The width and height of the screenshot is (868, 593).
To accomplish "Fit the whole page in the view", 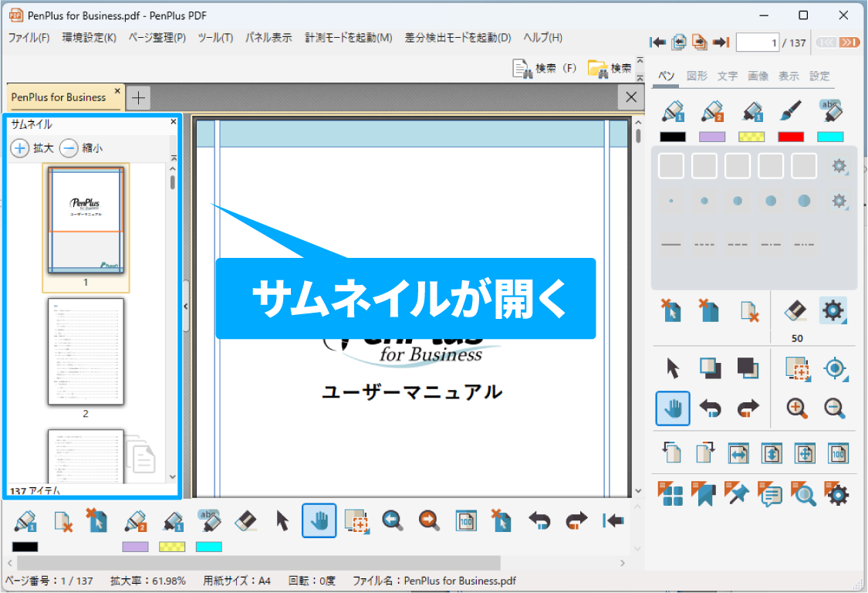I will tap(805, 453).
